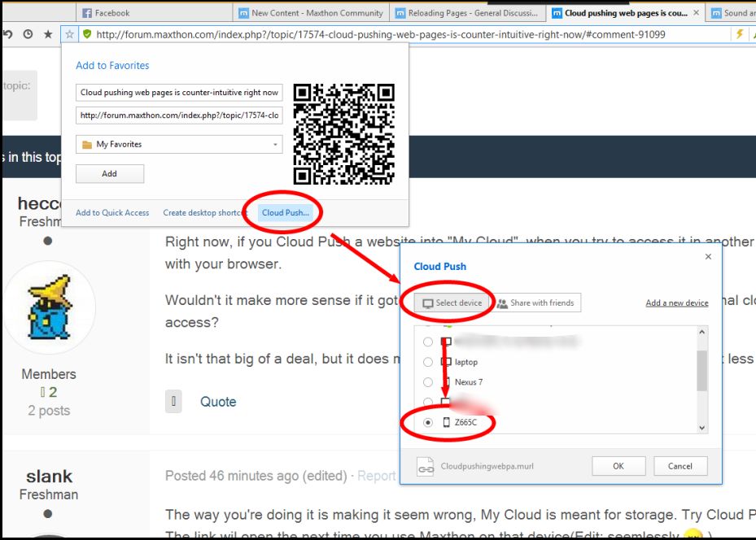Click the Report link on slank's post

[x=377, y=476]
